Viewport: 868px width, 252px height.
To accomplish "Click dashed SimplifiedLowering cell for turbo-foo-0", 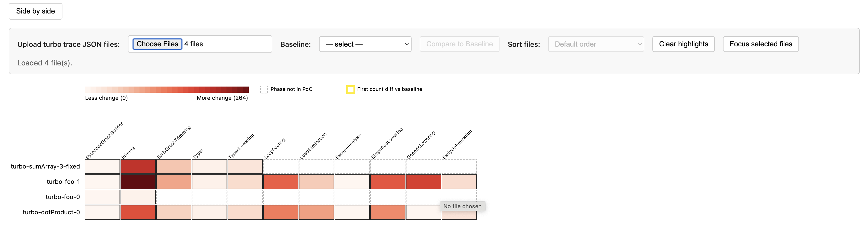I will click(388, 197).
